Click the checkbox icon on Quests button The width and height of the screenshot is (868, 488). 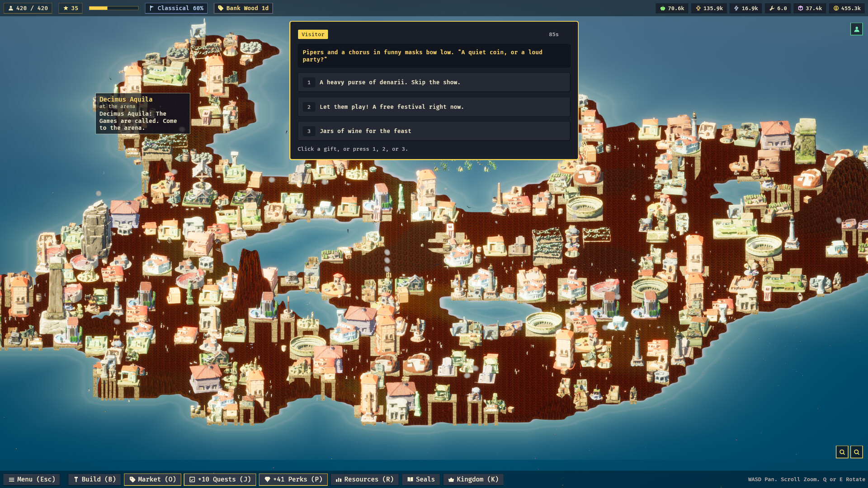click(x=192, y=479)
